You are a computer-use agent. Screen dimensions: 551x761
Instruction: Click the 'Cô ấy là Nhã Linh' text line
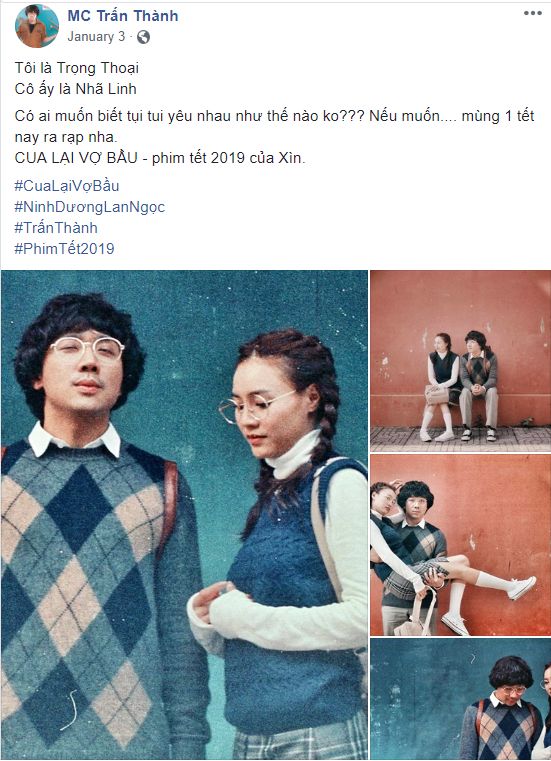point(75,89)
